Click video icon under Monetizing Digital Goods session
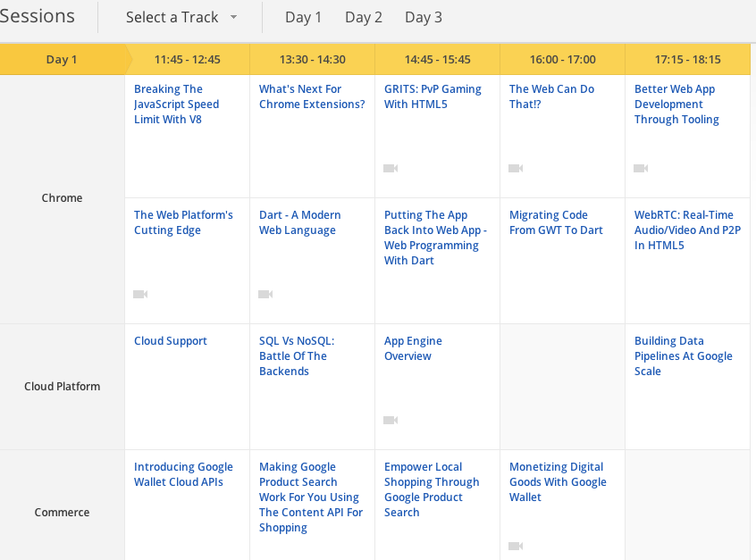 pos(516,546)
